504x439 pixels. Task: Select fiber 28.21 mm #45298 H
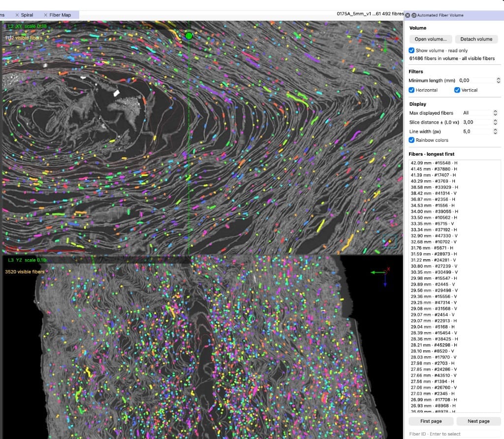(x=454, y=345)
